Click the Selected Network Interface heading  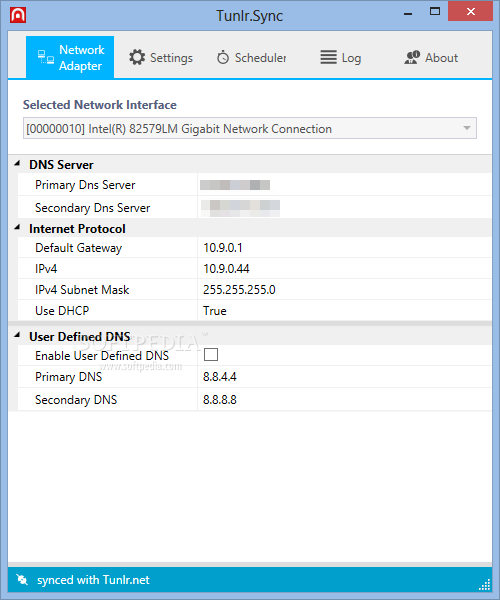[99, 104]
